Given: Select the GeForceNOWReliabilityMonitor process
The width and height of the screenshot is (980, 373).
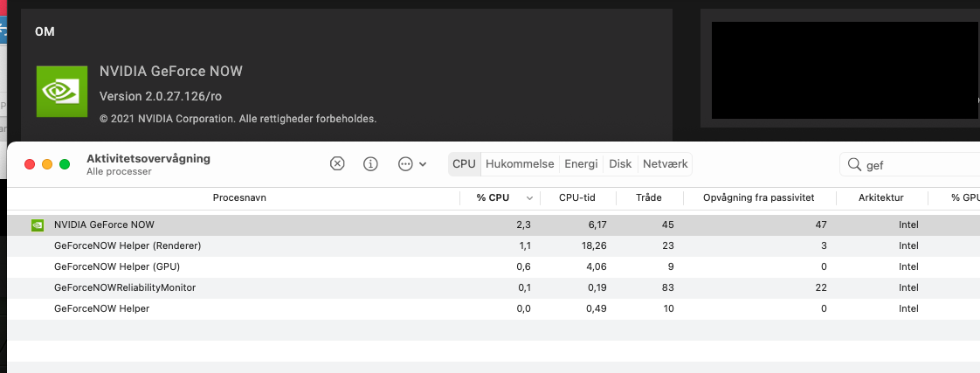Looking at the screenshot, I should pyautogui.click(x=493, y=288).
